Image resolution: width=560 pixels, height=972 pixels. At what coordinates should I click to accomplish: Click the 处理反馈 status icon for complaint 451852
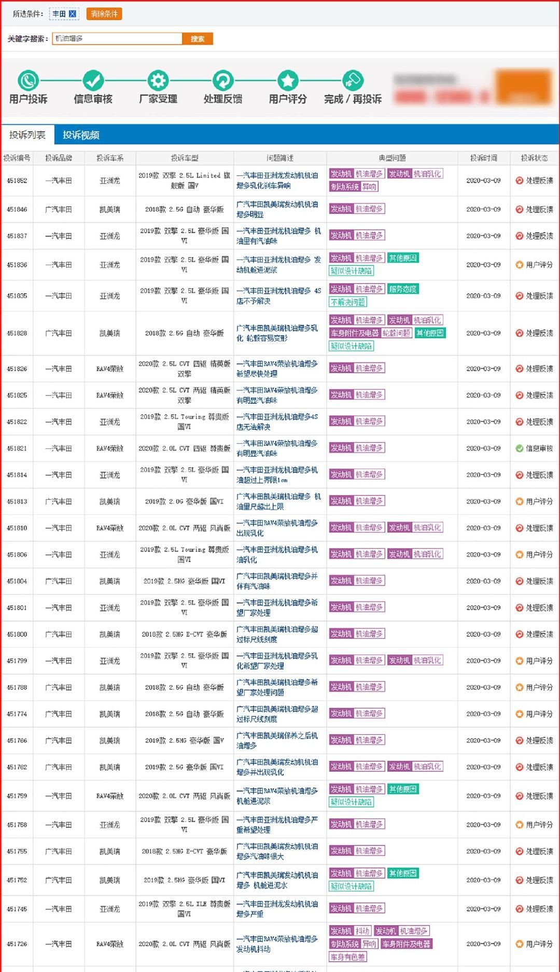tap(519, 181)
